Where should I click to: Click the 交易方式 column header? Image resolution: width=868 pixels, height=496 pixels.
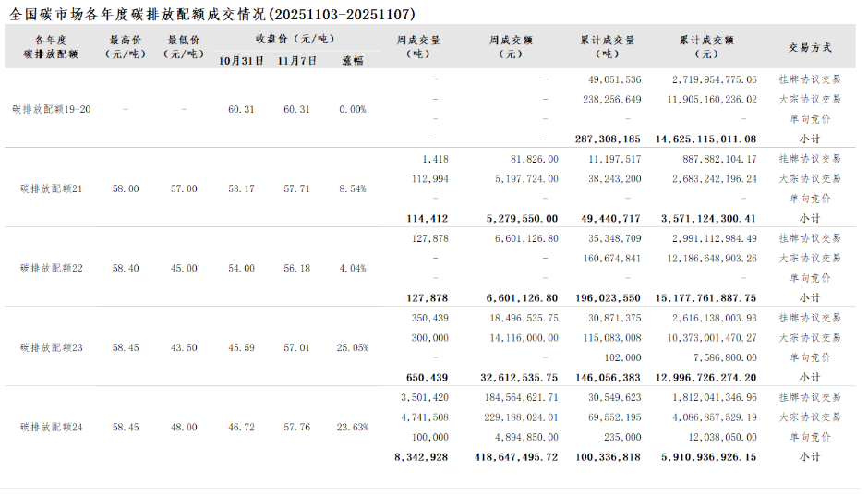pos(810,47)
